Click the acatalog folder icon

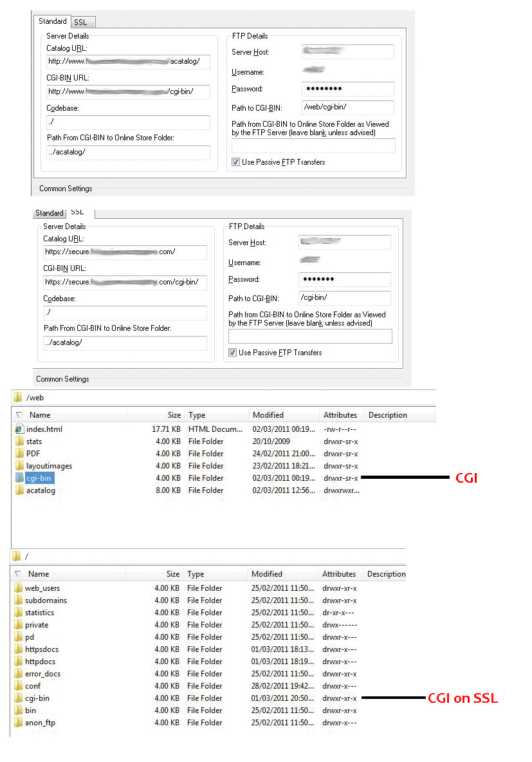pyautogui.click(x=19, y=490)
